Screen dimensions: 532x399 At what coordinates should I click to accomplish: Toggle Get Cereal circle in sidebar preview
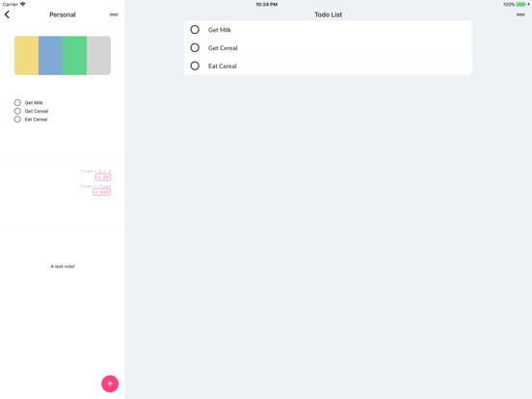[17, 111]
